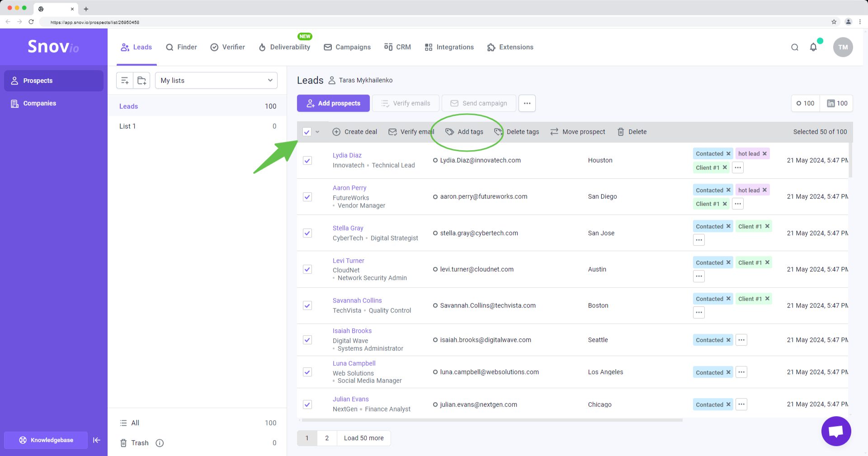Toggle the select-all checkbox in header

[x=307, y=132]
